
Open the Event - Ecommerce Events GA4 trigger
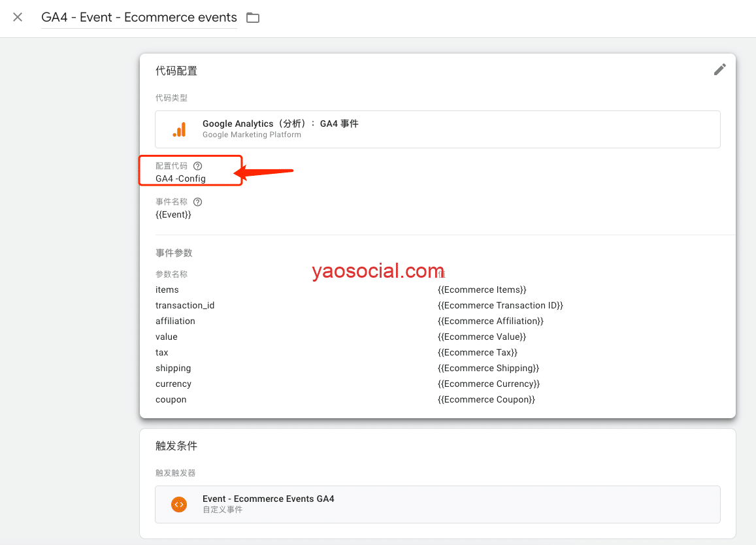coord(437,504)
